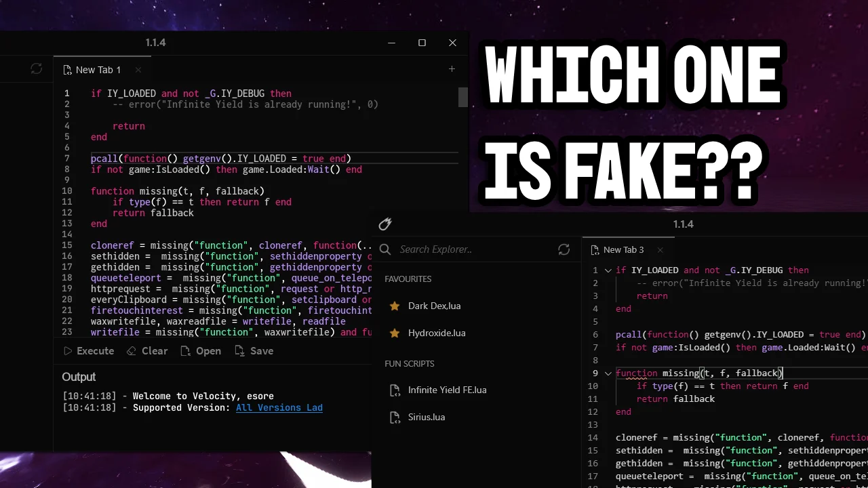Click the refresh icon left of New Tab 1
This screenshot has height=488, width=868.
pyautogui.click(x=37, y=68)
